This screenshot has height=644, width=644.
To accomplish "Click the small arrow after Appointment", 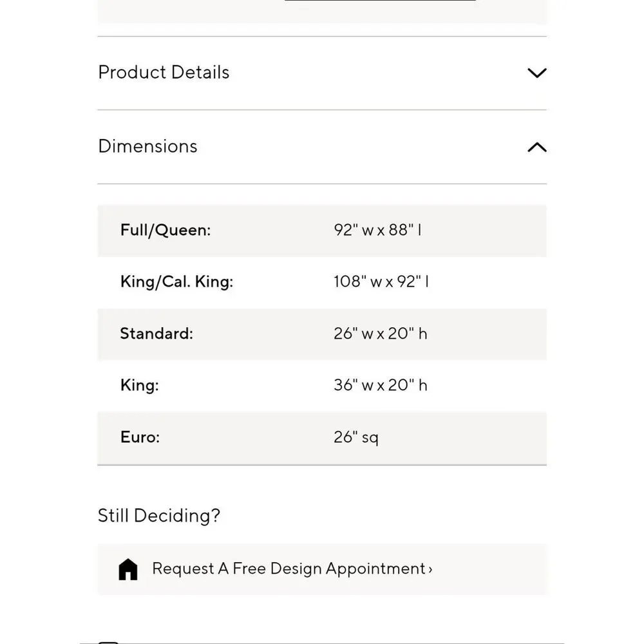I will pyautogui.click(x=430, y=570).
